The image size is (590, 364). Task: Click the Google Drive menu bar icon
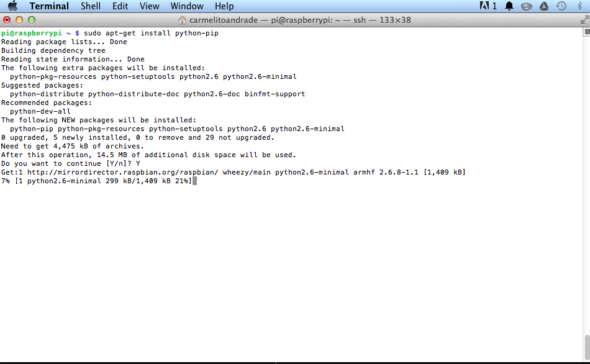tap(543, 6)
